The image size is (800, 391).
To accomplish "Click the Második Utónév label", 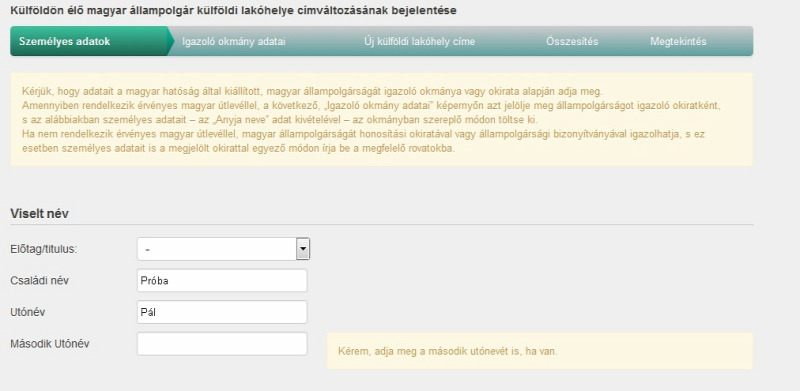I will 49,344.
